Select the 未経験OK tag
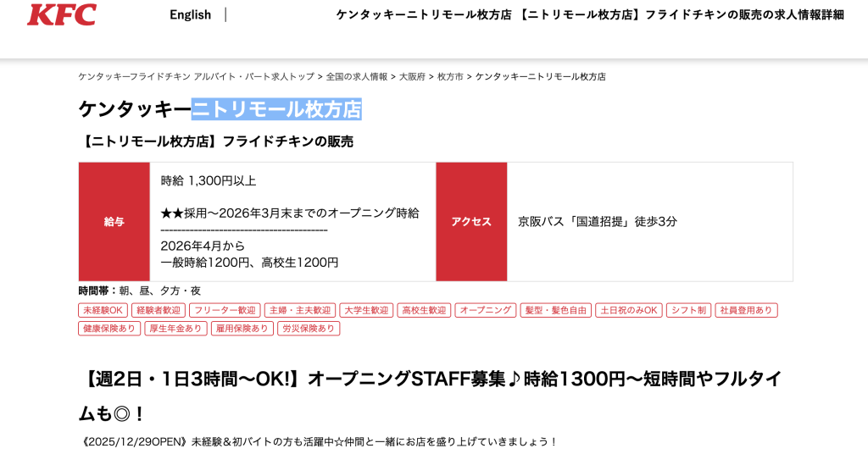This screenshot has width=868, height=454. 103,310
